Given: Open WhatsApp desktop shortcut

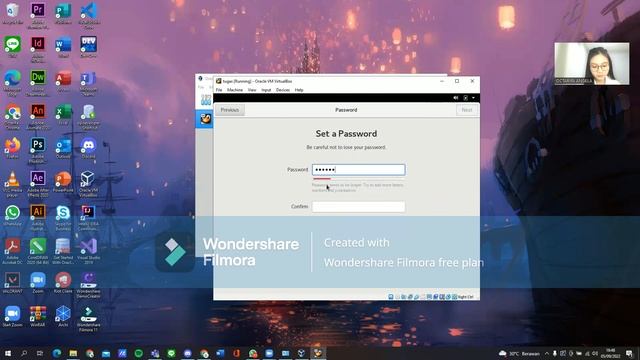Looking at the screenshot, I should coord(12,216).
